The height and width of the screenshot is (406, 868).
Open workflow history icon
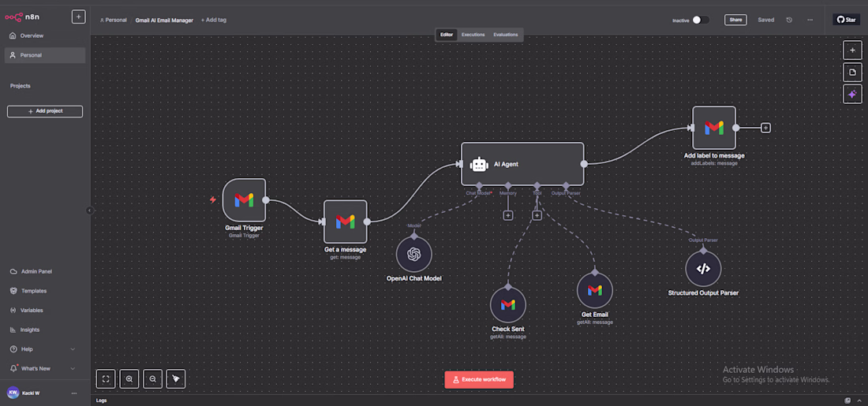[x=789, y=20]
